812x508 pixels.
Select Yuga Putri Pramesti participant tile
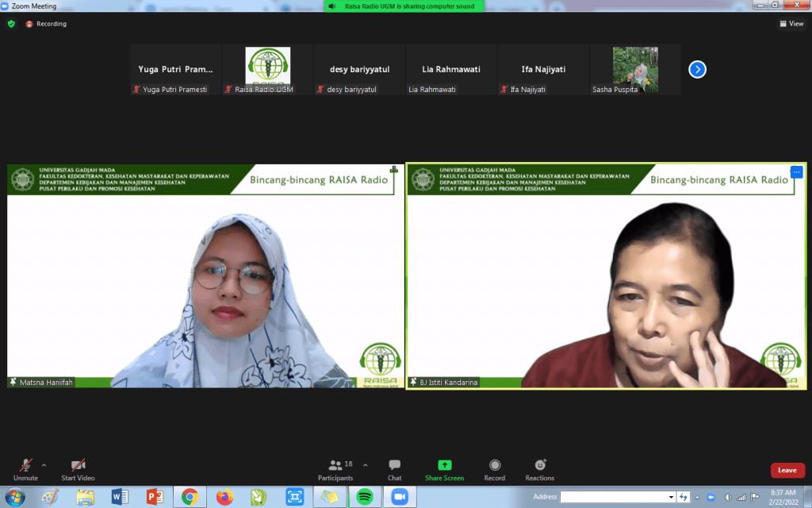(175, 70)
